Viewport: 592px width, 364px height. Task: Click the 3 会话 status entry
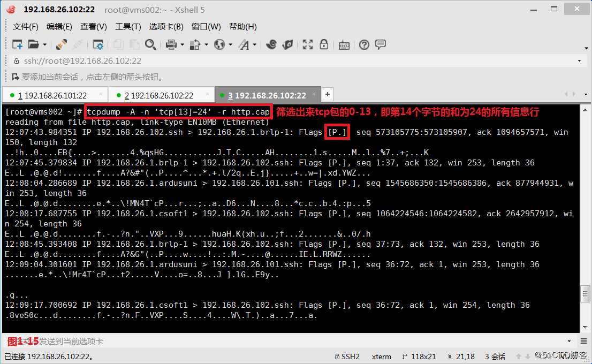click(x=495, y=357)
